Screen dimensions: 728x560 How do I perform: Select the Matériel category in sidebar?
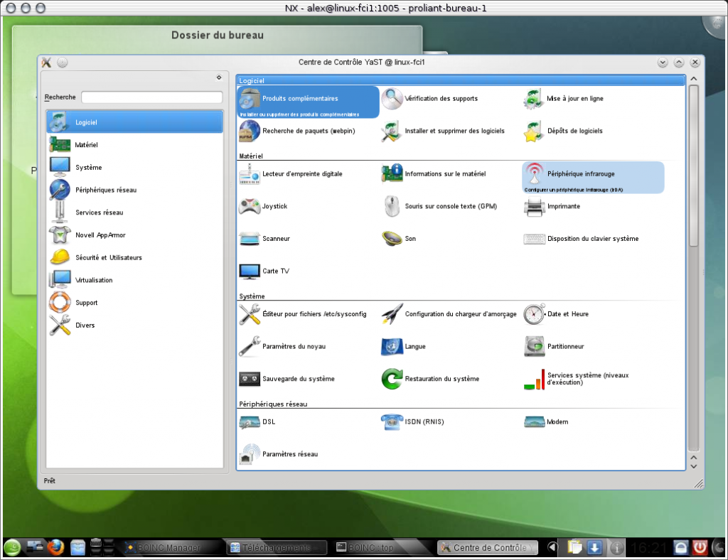(86, 145)
